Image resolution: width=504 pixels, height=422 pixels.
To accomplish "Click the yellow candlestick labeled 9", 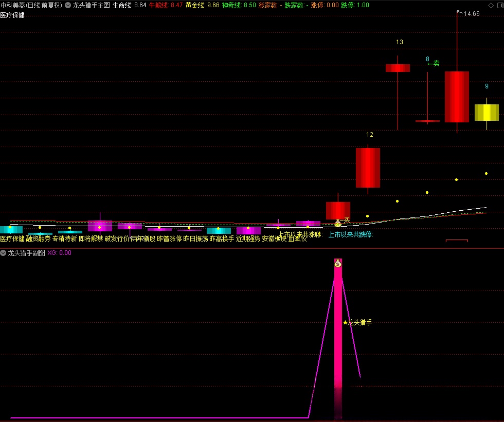I will point(487,113).
